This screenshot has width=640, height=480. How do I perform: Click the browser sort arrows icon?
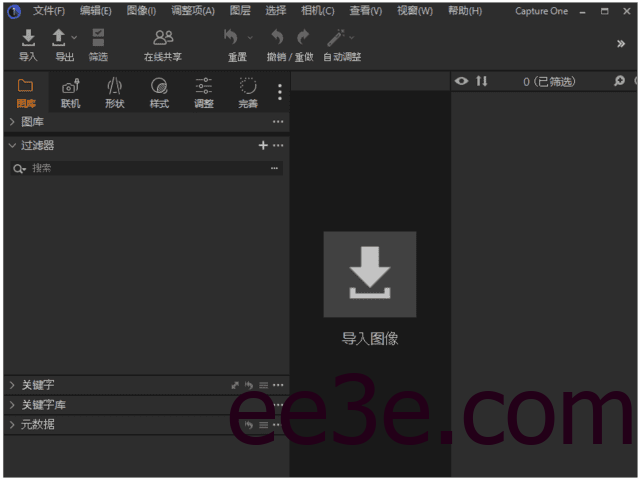[482, 81]
